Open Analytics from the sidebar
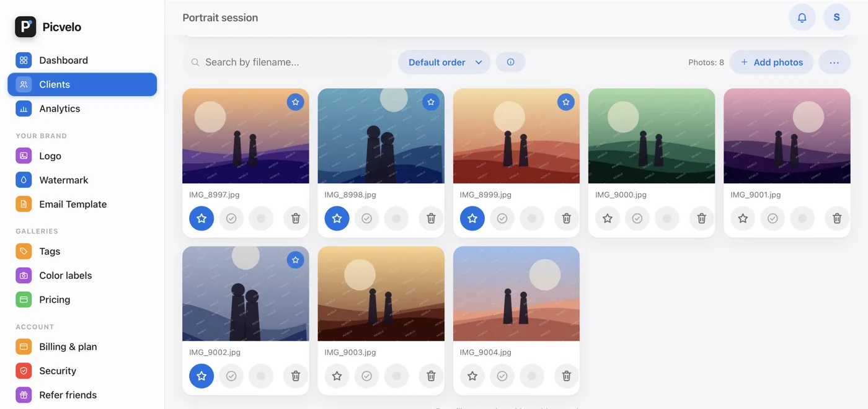The image size is (868, 409). [82, 108]
